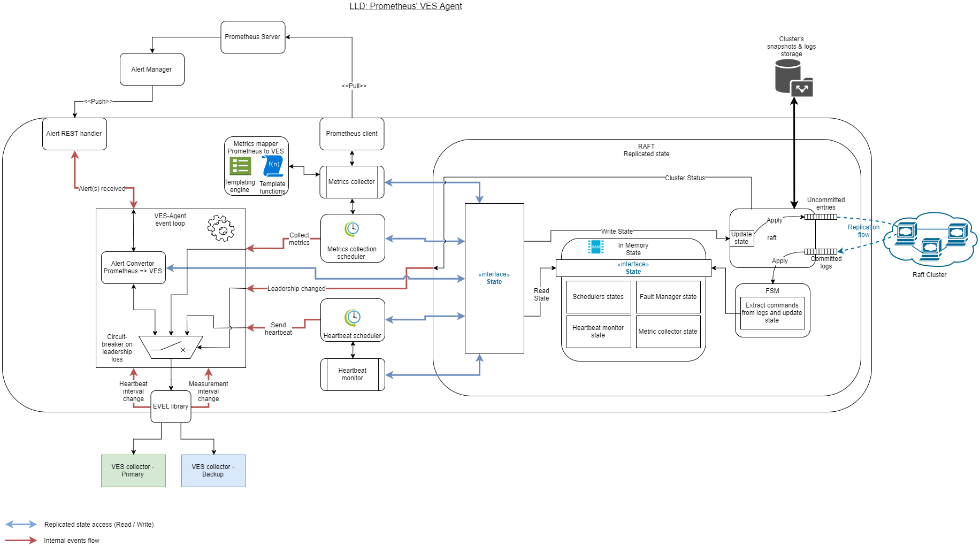Click the clock icon in Heartbeat scheduler
The image size is (980, 546).
coord(352,318)
